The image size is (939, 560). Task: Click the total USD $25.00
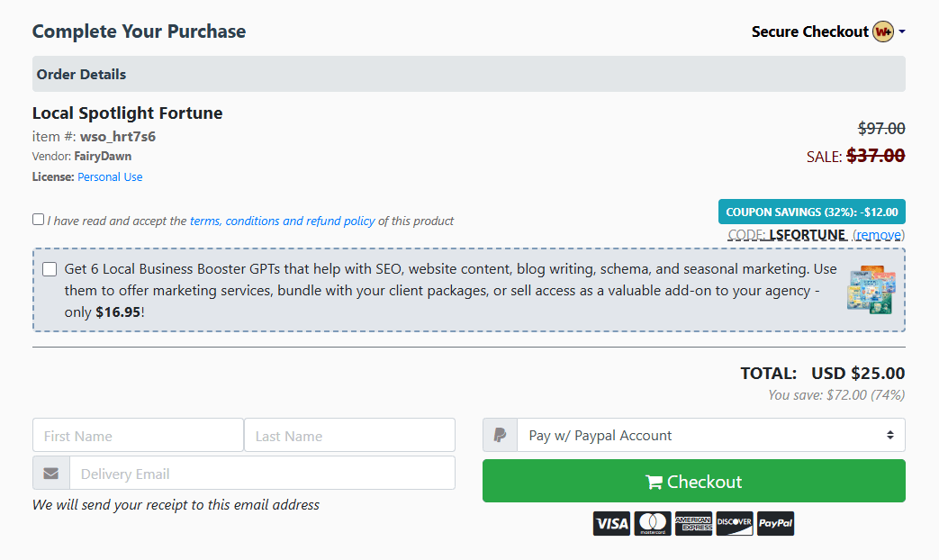[858, 373]
